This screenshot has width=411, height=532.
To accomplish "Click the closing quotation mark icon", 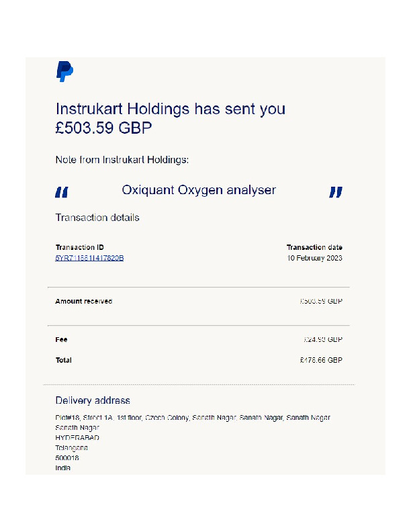I will click(x=336, y=193).
